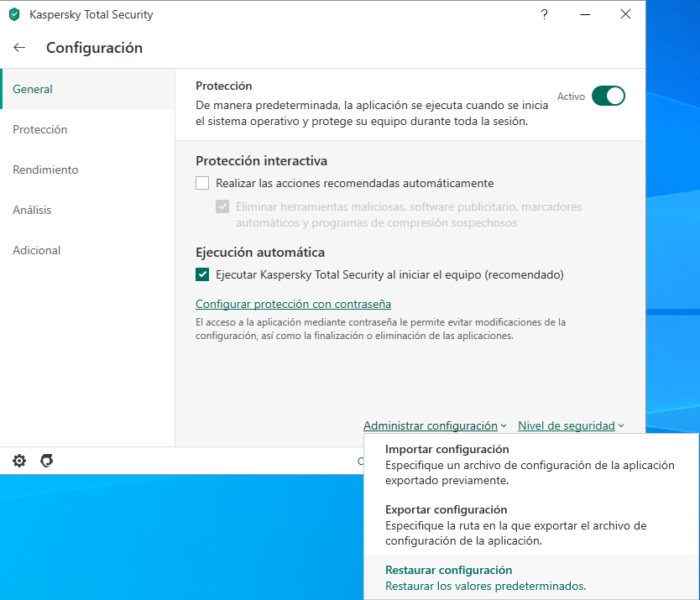
Task: Toggle the Eliminar herramientas maliciosas checkbox
Action: coord(222,206)
